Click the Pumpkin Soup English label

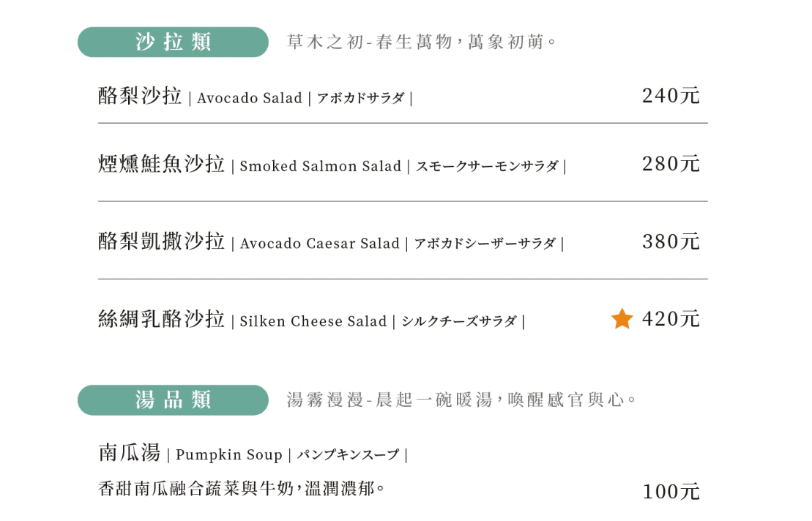click(229, 455)
